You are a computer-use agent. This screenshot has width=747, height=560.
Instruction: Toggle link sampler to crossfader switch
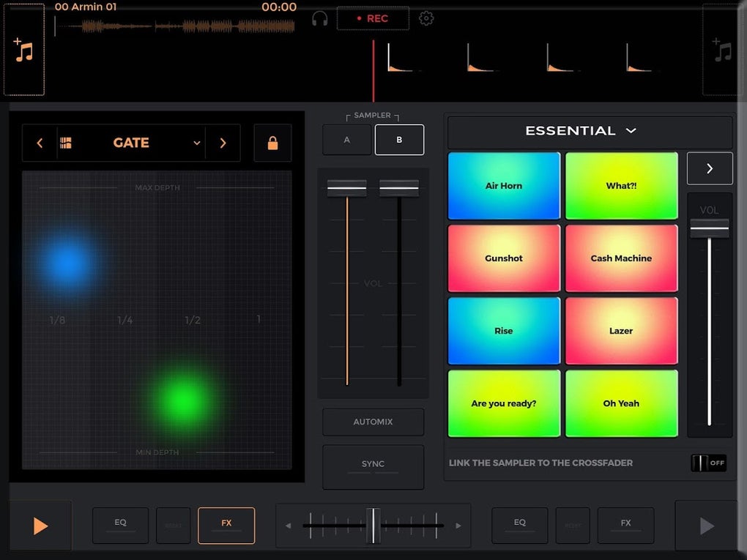pyautogui.click(x=708, y=463)
